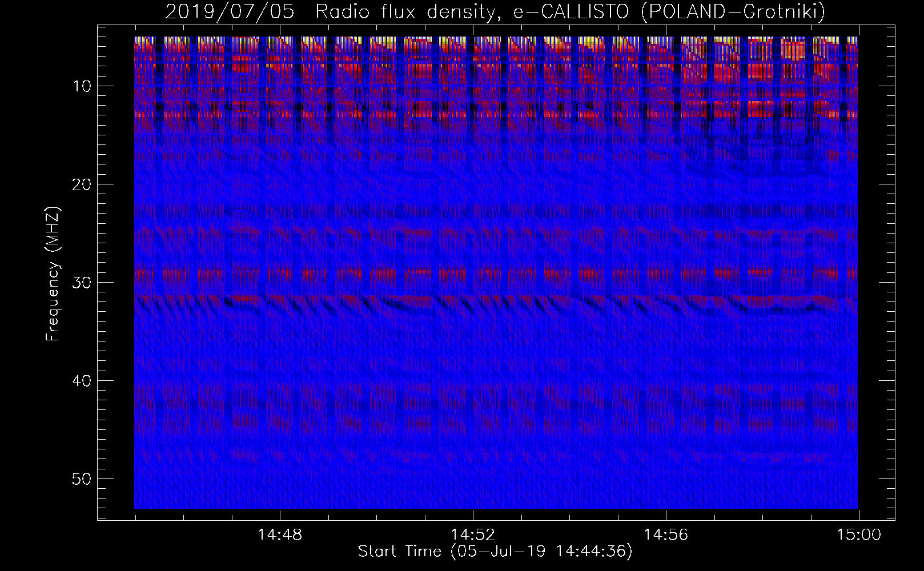
Task: Click the plot title mentioning e-CALLISTO POLAND-Grotniki
Action: coord(495,11)
